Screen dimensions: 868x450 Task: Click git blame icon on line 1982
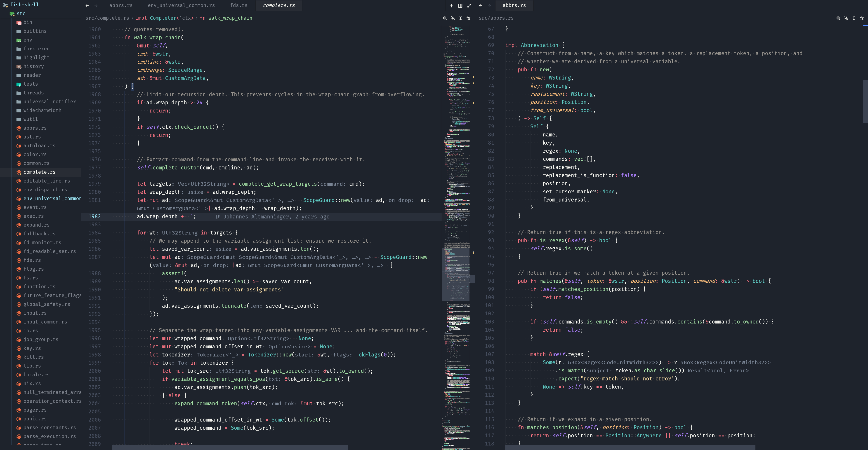218,217
